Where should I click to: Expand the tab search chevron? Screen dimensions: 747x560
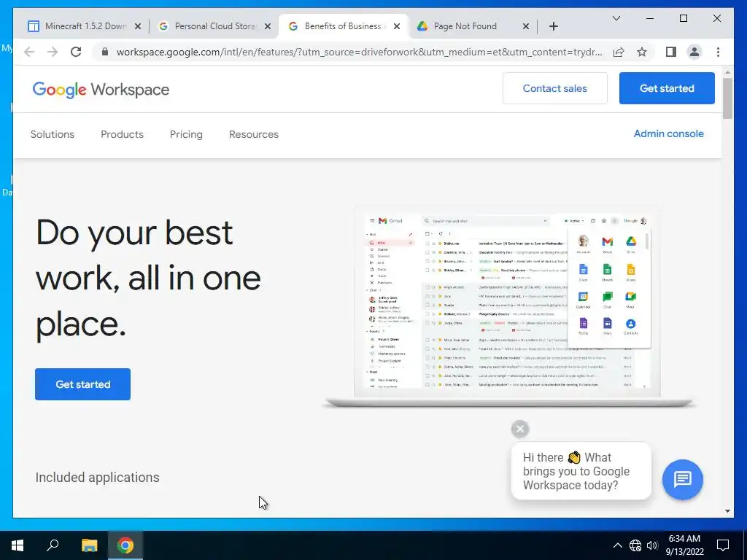pyautogui.click(x=616, y=18)
